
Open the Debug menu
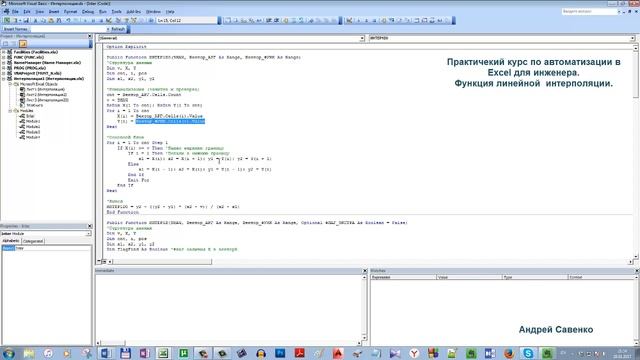[x=87, y=11]
